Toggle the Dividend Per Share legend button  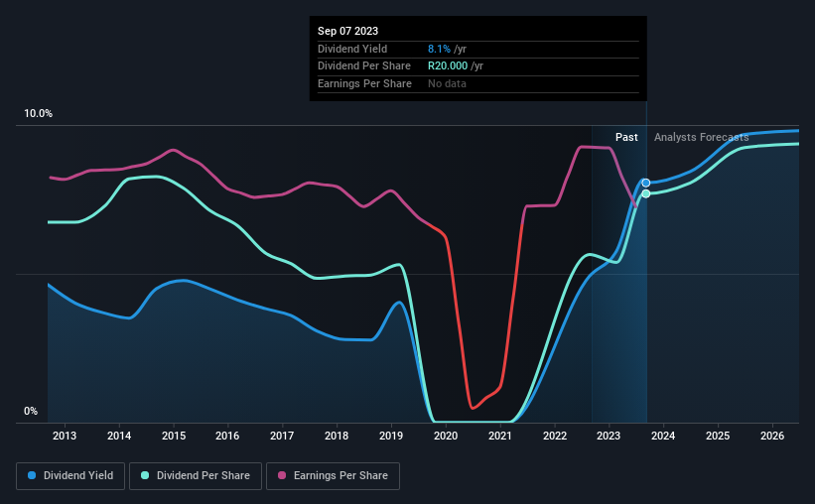(x=196, y=476)
